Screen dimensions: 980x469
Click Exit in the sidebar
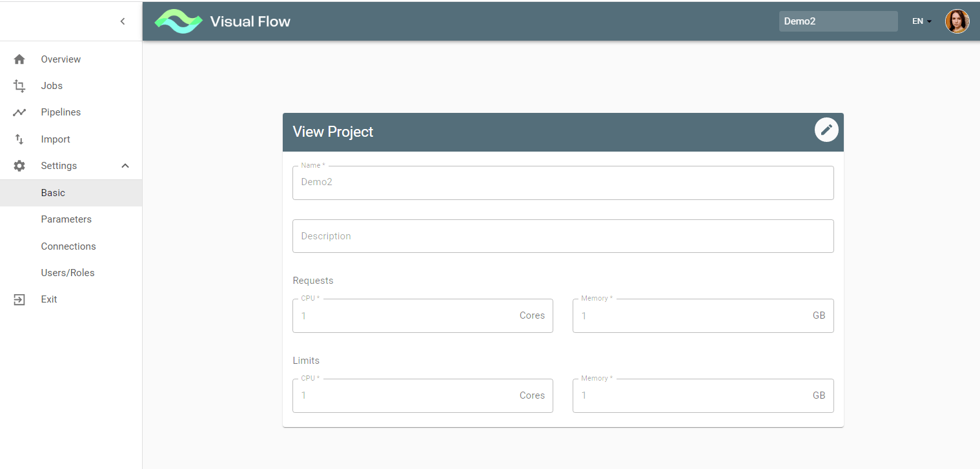pyautogui.click(x=49, y=299)
